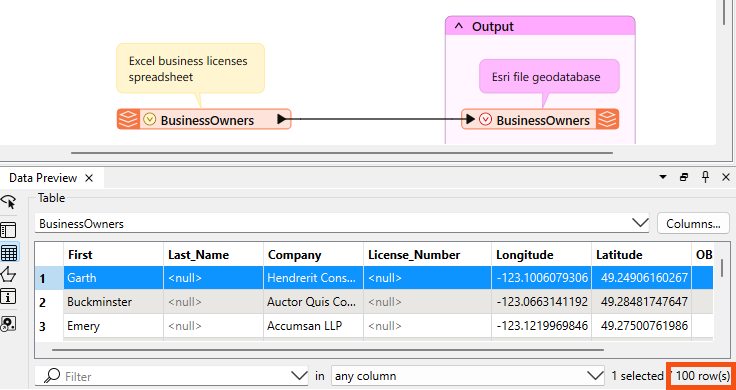Click the writer BusinessOwners layer stack icon
The height and width of the screenshot is (390, 736).
607,119
